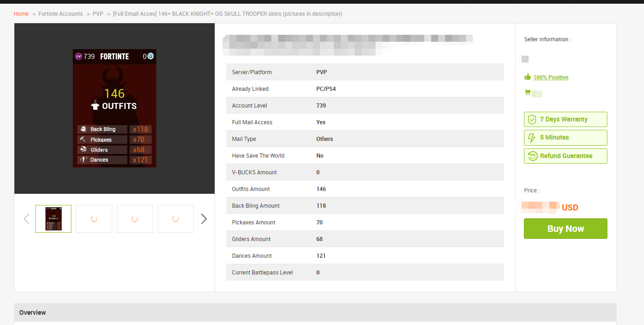Click the 'V-BUCKS Amount' label
The height and width of the screenshot is (325, 644).
255,172
